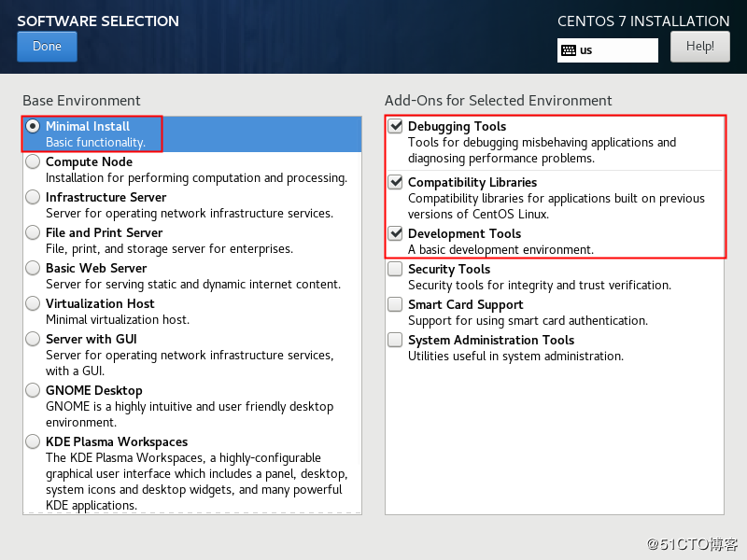Choose Infrastructure Server radio option
The width and height of the screenshot is (747, 560).
tap(33, 197)
